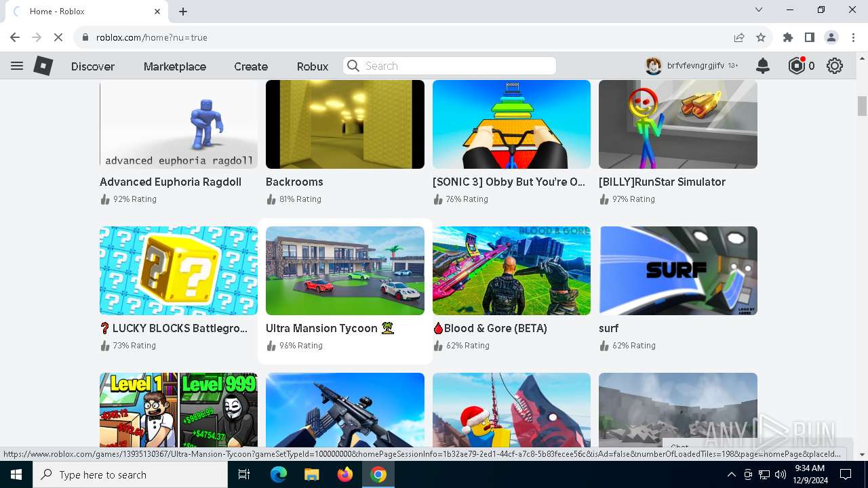Open username brfvfevngrgjifv profile link

(695, 66)
